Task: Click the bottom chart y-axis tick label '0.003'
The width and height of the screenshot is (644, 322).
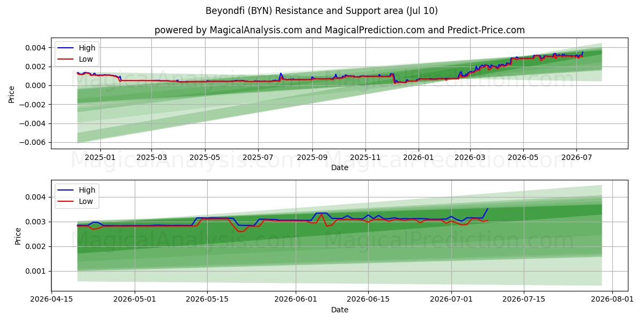Action: point(36,222)
